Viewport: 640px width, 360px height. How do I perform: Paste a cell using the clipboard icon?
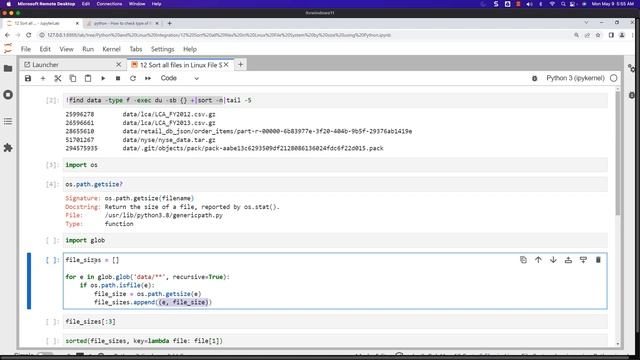click(x=88, y=78)
